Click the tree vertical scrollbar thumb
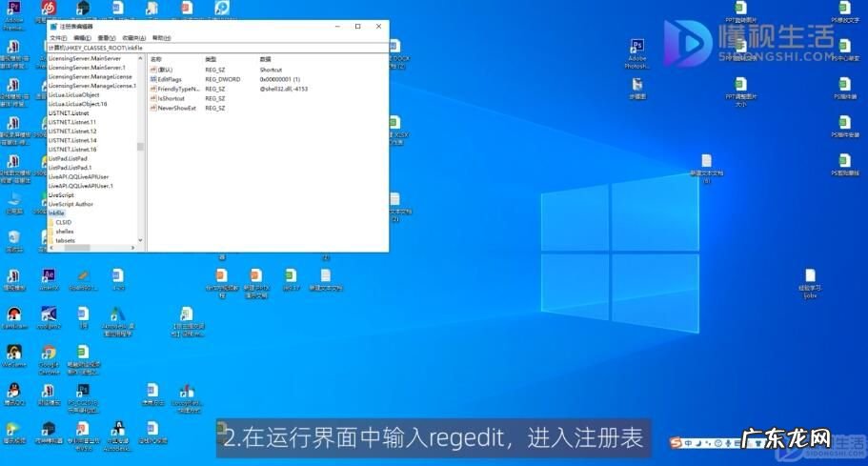The image size is (868, 466). pyautogui.click(x=140, y=147)
